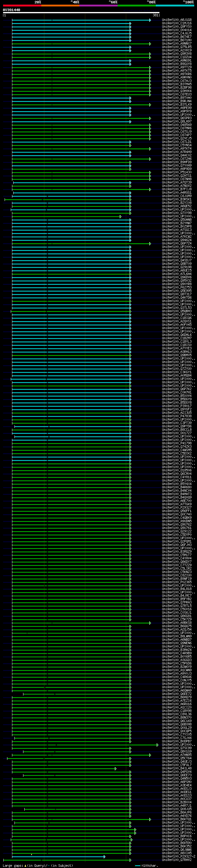Select the UniRef100_A8E700 label

coord(177,501)
